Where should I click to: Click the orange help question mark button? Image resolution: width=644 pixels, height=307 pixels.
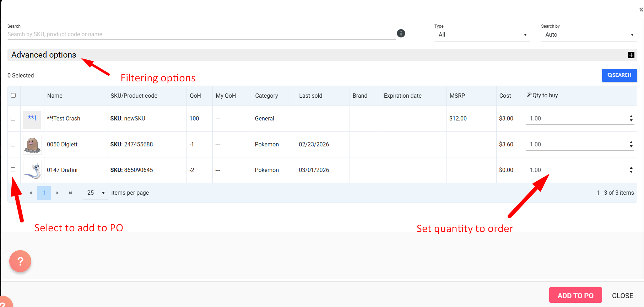pos(20,261)
